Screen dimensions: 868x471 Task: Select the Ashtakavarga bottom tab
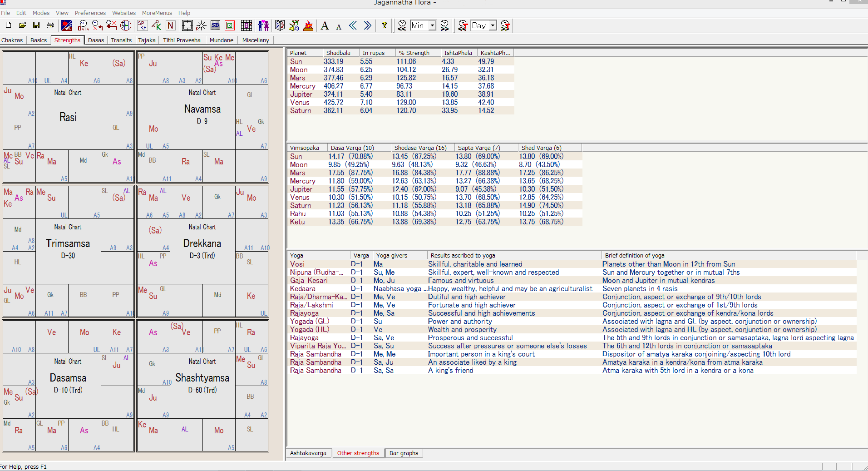click(x=308, y=453)
